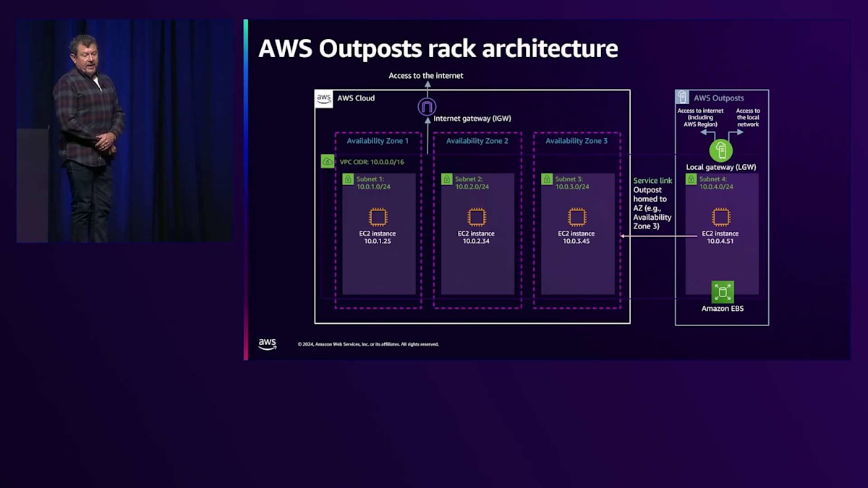The width and height of the screenshot is (868, 488).
Task: Click the 'AWS Outposts' box heading
Action: point(719,98)
